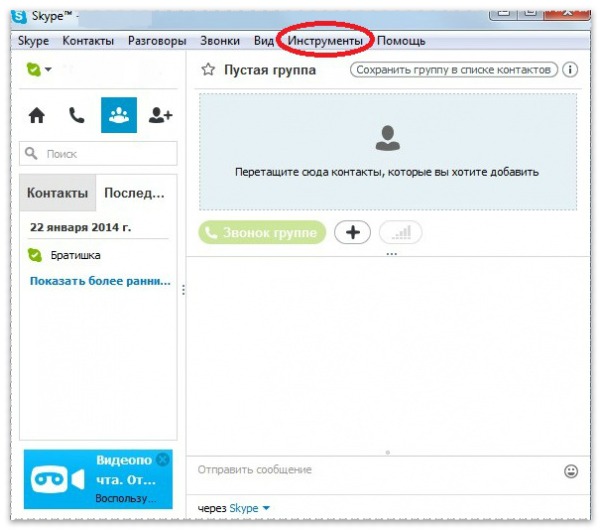Open the phone dial pad icon
Viewport: 602px width, 530px height.
77,115
